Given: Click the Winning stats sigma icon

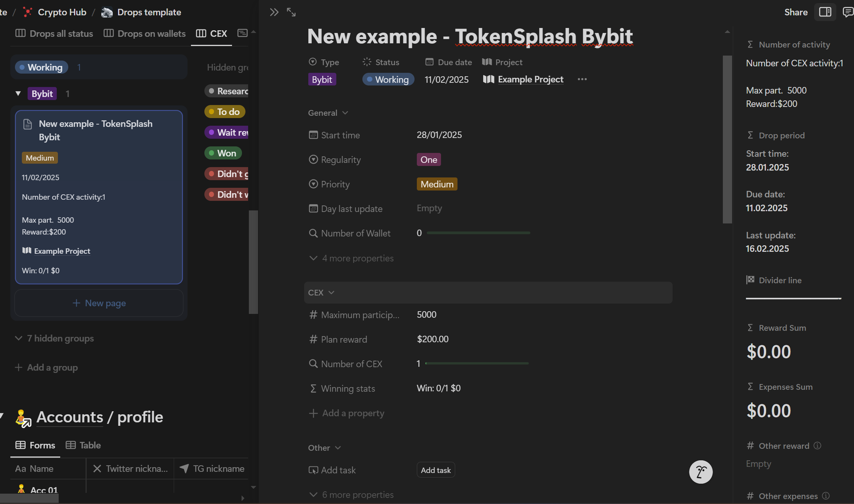Looking at the screenshot, I should [313, 388].
